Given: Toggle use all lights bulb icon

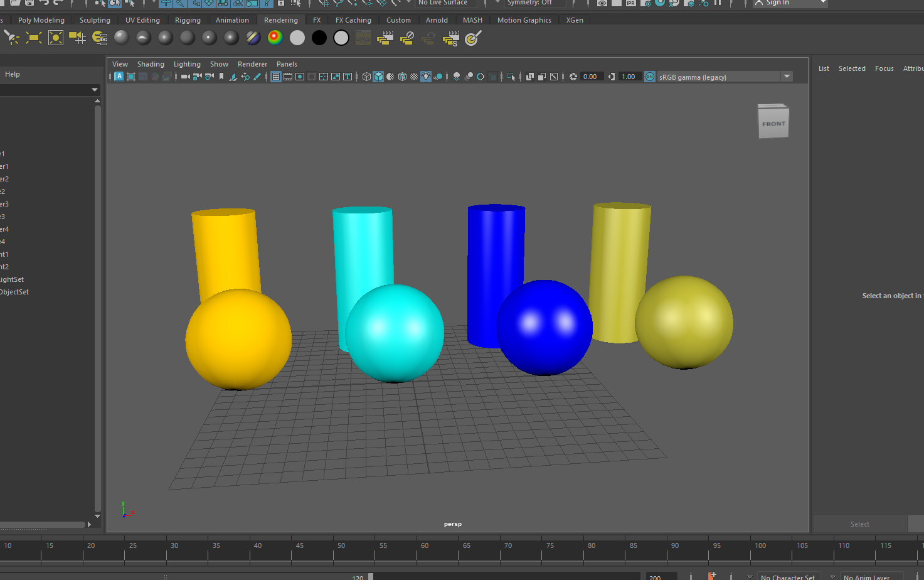Looking at the screenshot, I should point(426,77).
